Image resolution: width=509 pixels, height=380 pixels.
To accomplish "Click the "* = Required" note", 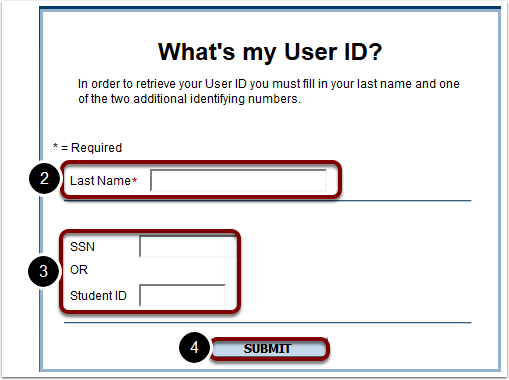I will [88, 148].
